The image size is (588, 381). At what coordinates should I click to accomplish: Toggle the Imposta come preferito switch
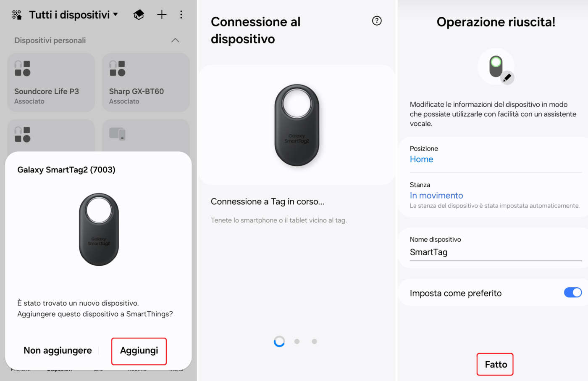click(x=572, y=292)
